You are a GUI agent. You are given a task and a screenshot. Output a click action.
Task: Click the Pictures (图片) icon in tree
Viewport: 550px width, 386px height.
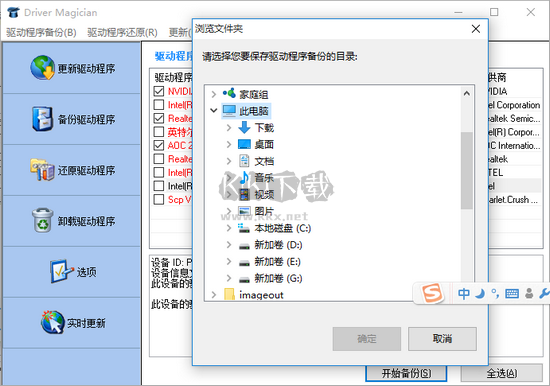(x=244, y=211)
